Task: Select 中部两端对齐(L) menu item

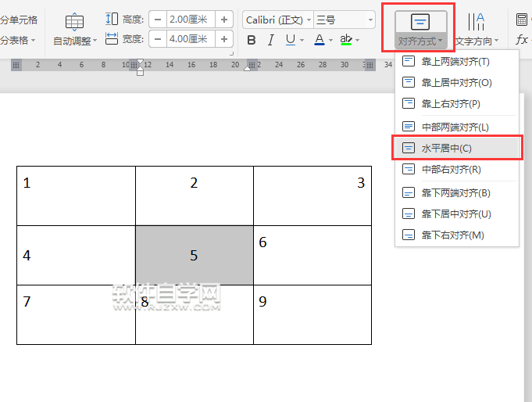Action: (x=457, y=127)
